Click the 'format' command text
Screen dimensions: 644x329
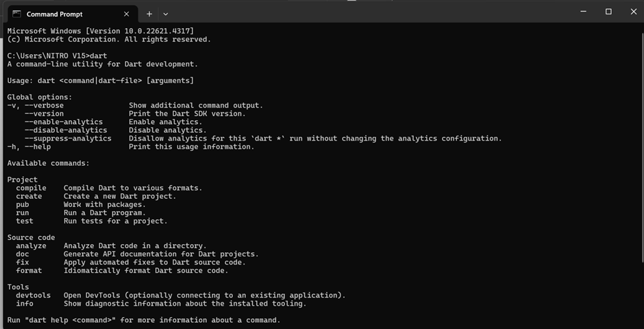[x=29, y=271]
